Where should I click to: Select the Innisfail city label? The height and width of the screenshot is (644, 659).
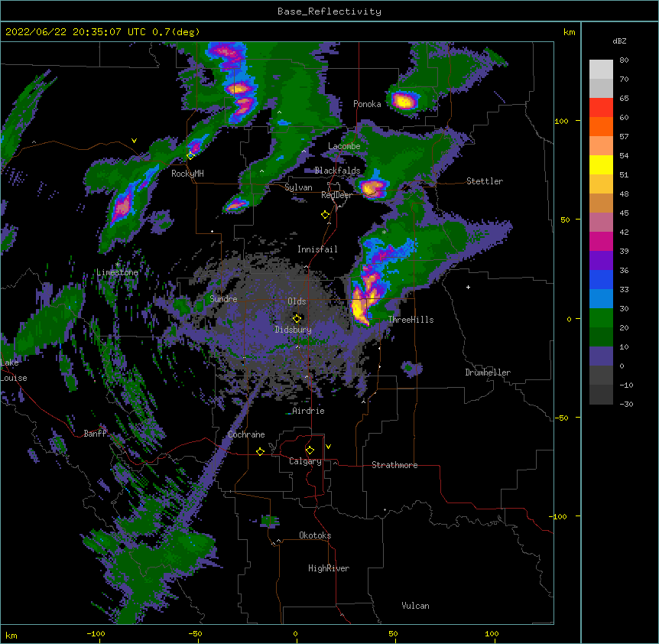tap(317, 249)
